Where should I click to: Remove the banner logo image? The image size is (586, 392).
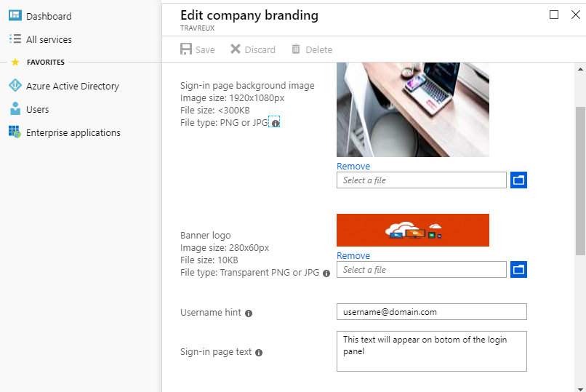point(353,256)
